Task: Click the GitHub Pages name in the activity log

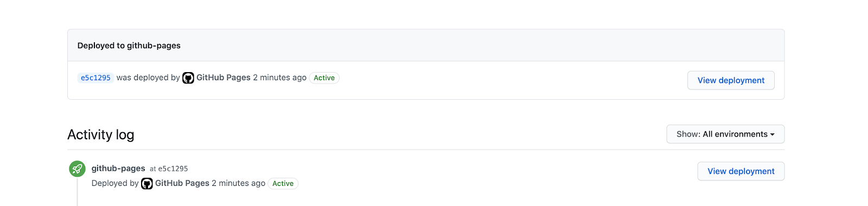Action: [x=182, y=183]
